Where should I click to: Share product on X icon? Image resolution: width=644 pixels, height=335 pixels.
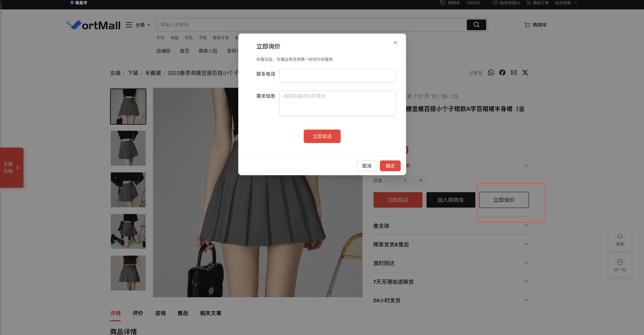(525, 72)
